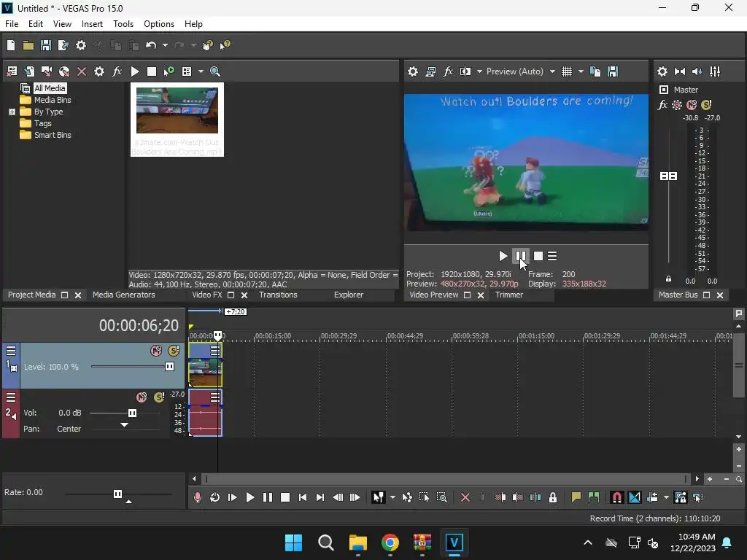This screenshot has width=747, height=560.
Task: Toggle preview overlays grid icon
Action: (x=566, y=71)
